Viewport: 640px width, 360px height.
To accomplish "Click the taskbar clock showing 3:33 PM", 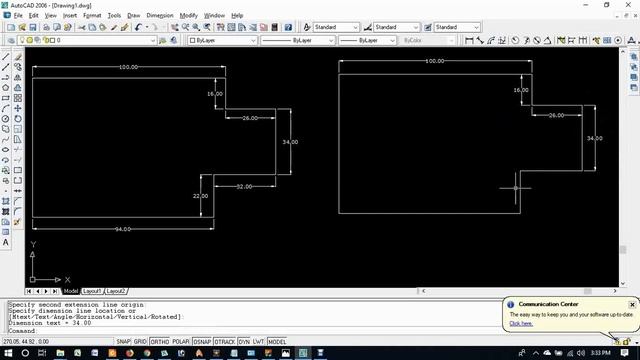I will 600,353.
